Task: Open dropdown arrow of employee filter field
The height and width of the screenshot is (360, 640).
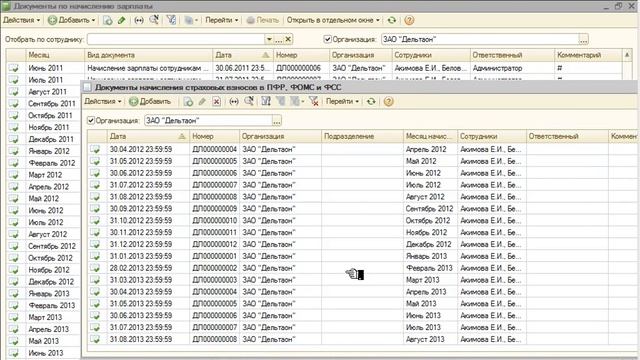Action: point(269,40)
